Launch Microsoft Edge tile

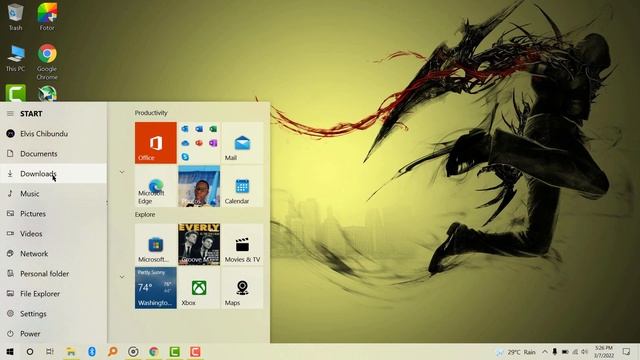coord(156,186)
